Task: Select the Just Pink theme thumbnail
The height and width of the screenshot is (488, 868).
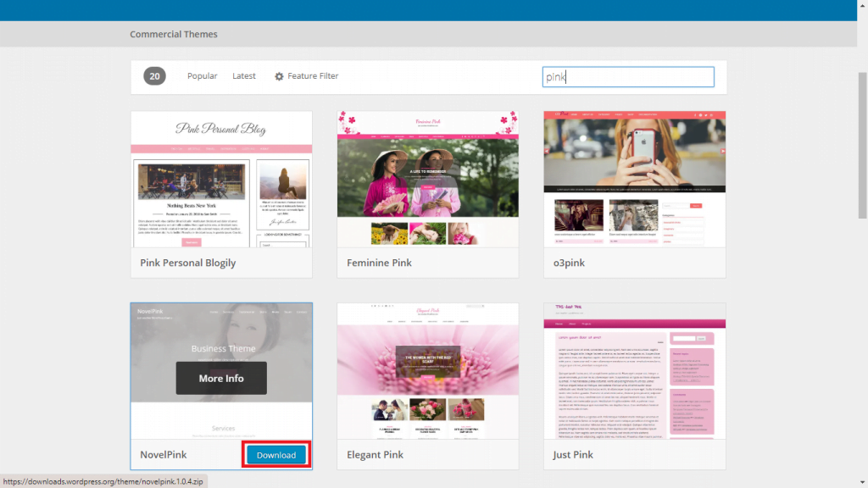Action: pos(634,371)
